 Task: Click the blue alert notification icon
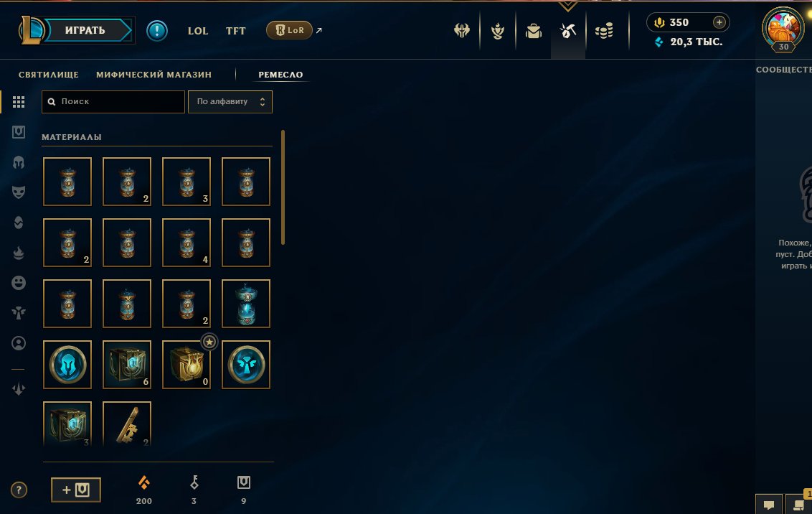(157, 31)
